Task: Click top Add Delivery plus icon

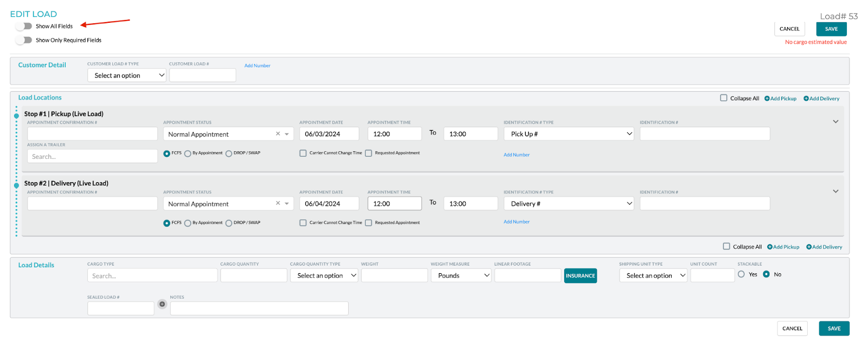Action: tap(806, 99)
